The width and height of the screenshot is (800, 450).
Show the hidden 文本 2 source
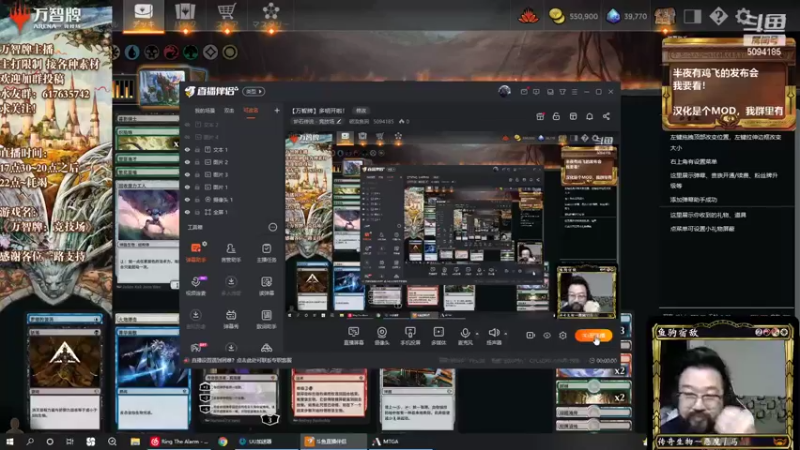pyautogui.click(x=187, y=125)
